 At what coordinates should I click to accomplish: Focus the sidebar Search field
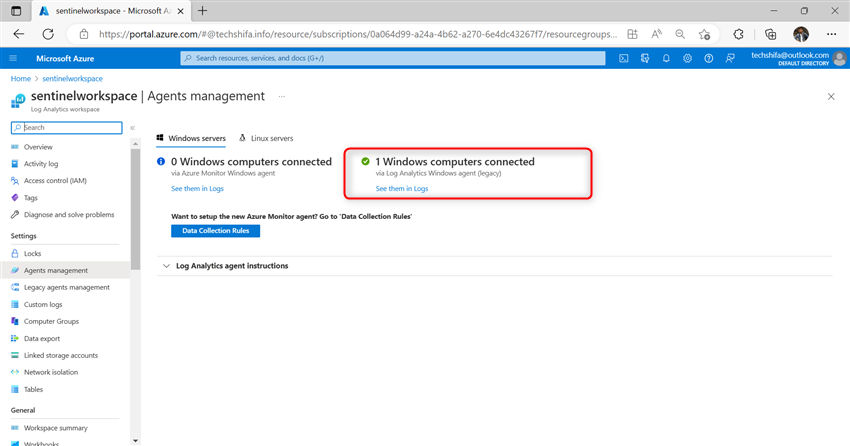[67, 127]
